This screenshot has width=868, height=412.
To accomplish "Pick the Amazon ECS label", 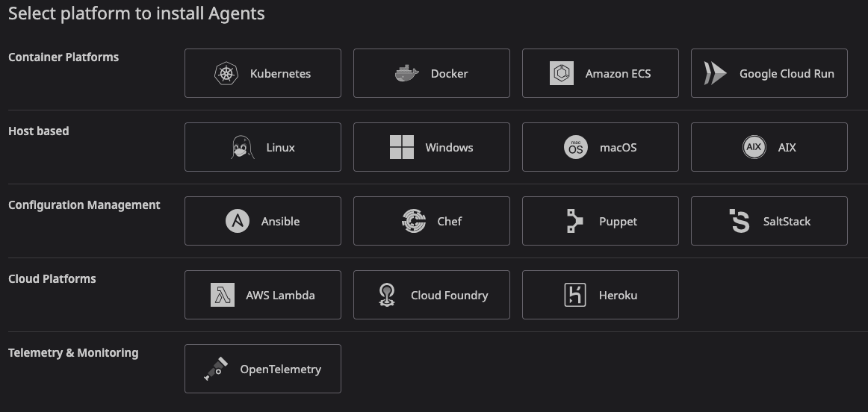I will point(618,74).
